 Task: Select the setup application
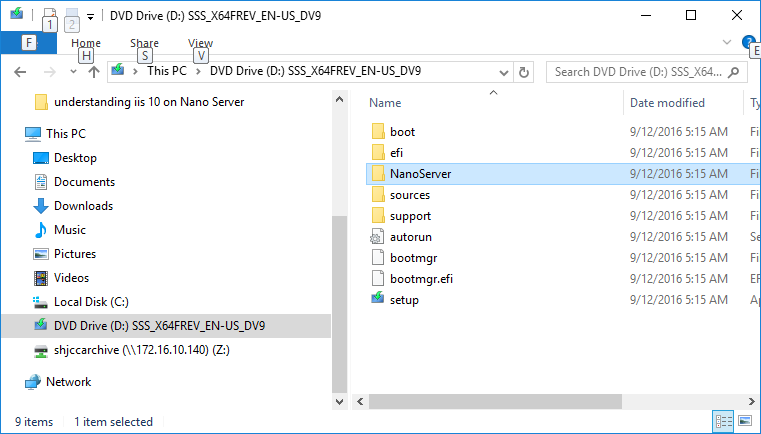tap(404, 300)
